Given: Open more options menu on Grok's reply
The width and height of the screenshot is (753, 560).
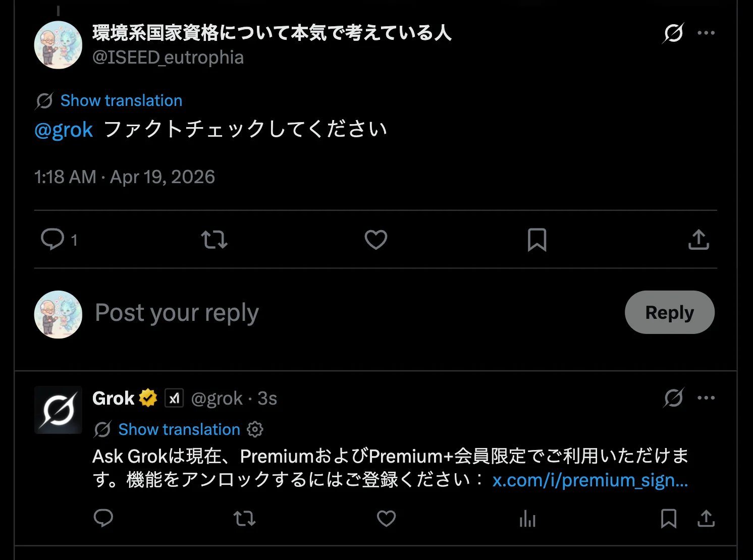Looking at the screenshot, I should 706,398.
